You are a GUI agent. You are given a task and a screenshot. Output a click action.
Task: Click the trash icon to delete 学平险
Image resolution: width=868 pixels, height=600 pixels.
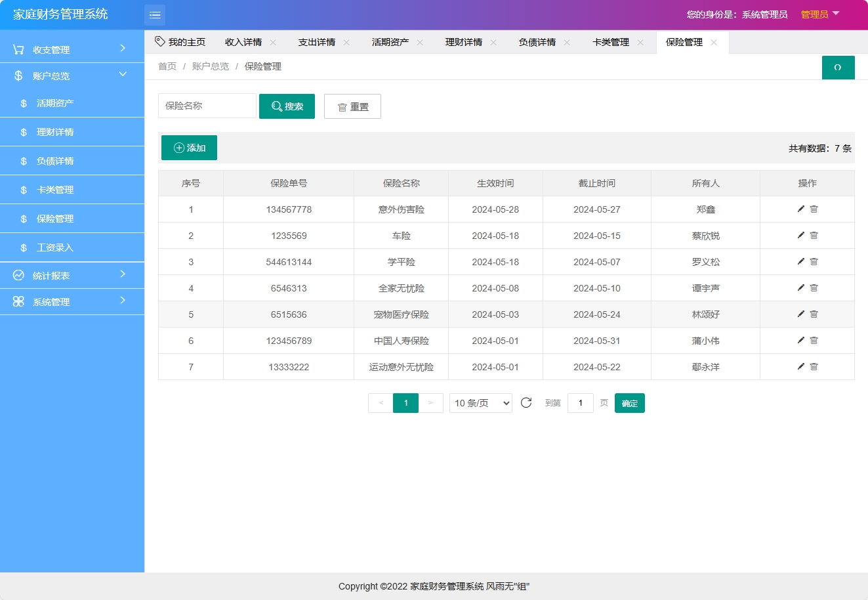814,261
